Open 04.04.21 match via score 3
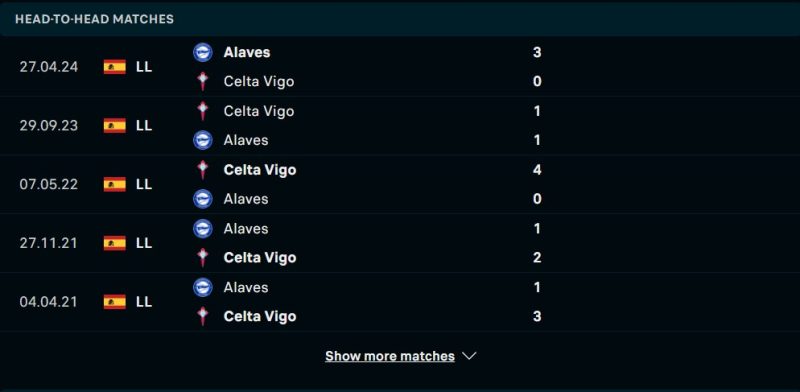The image size is (800, 392). click(x=537, y=316)
